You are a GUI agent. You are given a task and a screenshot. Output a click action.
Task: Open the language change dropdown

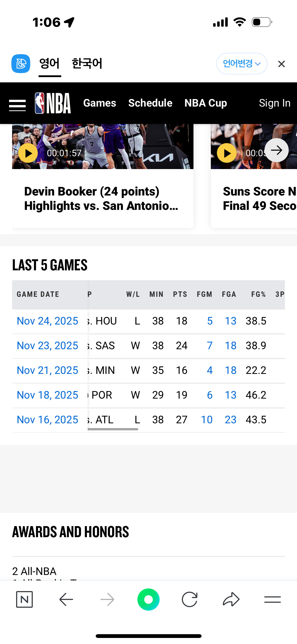[241, 63]
